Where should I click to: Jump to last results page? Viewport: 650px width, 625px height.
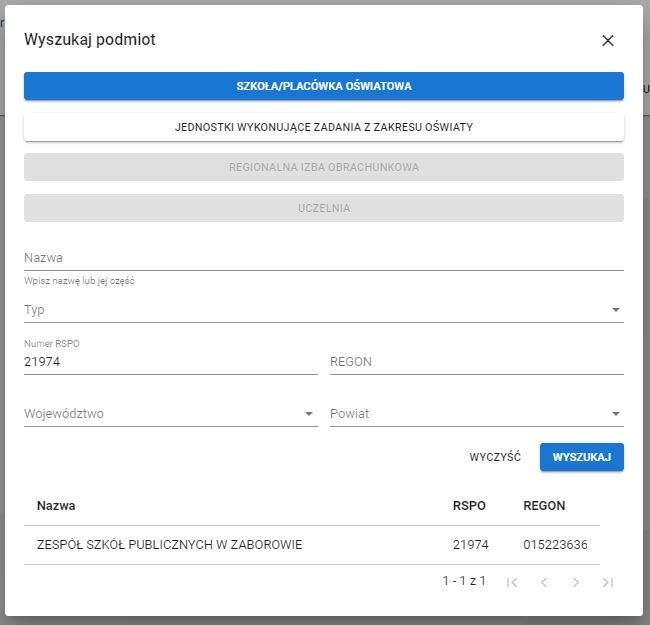(608, 582)
